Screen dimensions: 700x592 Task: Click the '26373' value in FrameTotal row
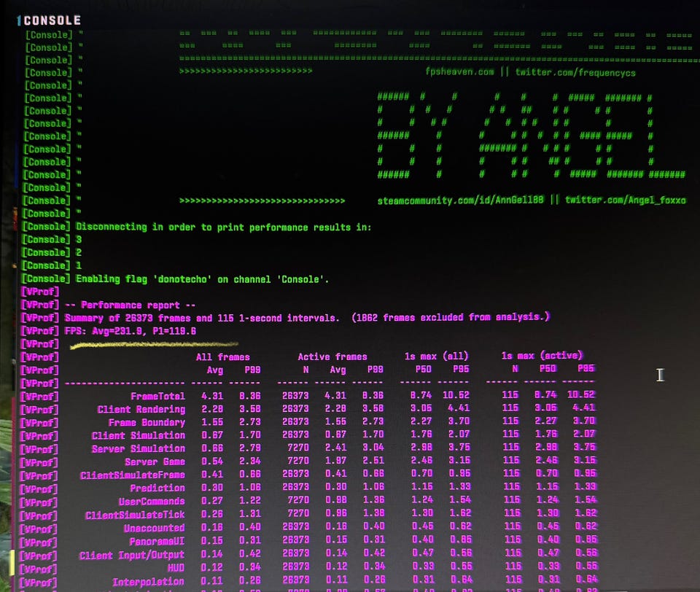[295, 396]
